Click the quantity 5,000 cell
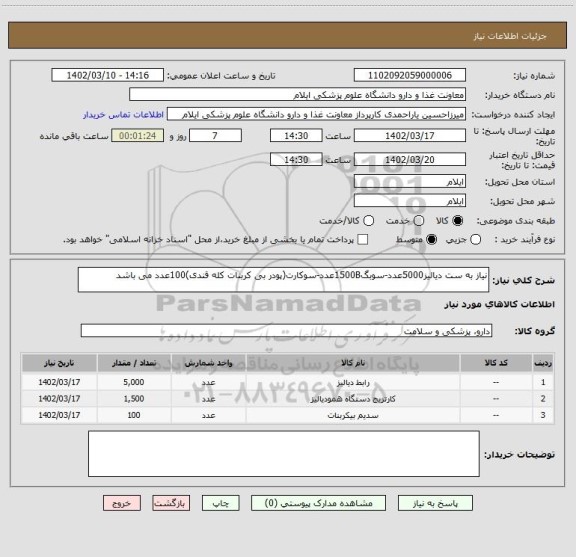The width and height of the screenshot is (576, 557). coord(134,382)
